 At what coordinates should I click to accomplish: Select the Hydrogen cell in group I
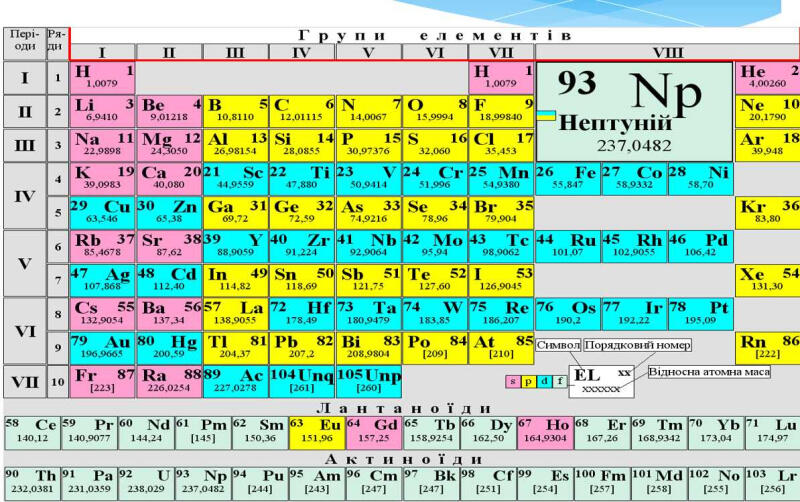click(x=102, y=78)
